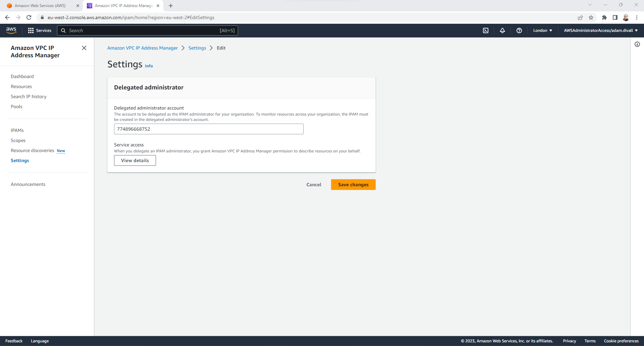Click the Delegated administrator heading

[x=149, y=87]
